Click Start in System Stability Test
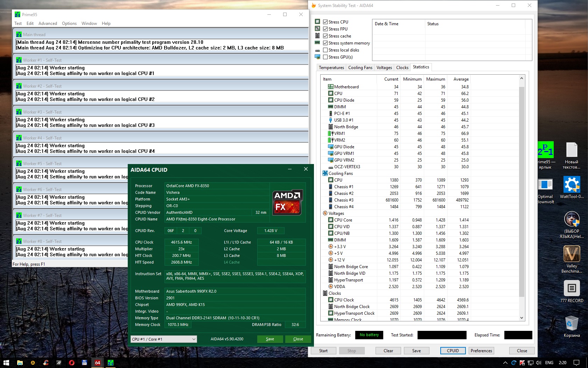The width and height of the screenshot is (588, 368). [323, 351]
